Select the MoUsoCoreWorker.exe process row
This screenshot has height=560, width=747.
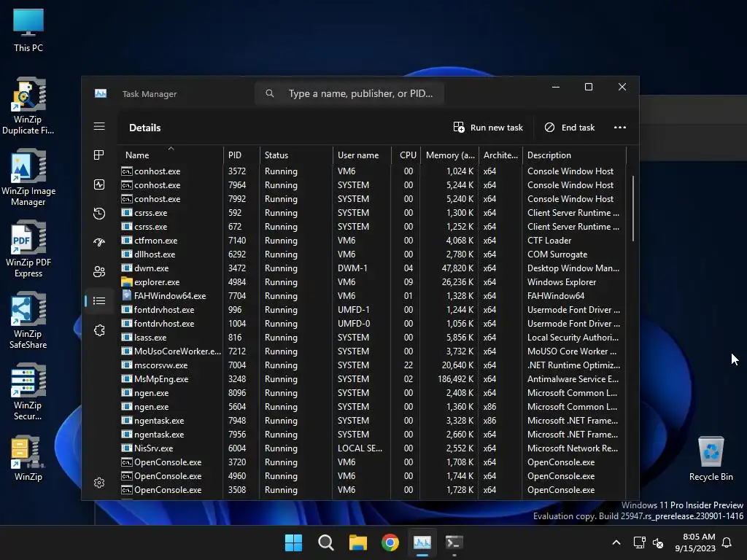pyautogui.click(x=371, y=351)
